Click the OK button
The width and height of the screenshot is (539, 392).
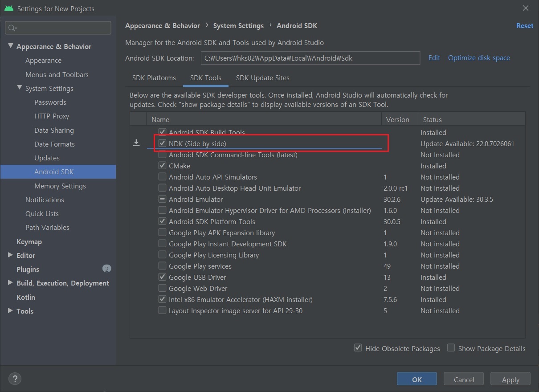417,380
